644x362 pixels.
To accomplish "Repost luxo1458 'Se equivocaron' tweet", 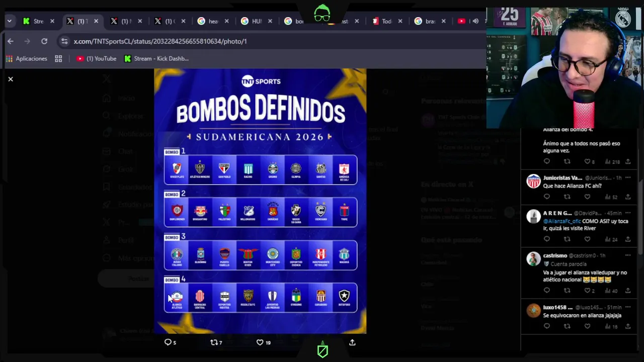I will tap(567, 326).
